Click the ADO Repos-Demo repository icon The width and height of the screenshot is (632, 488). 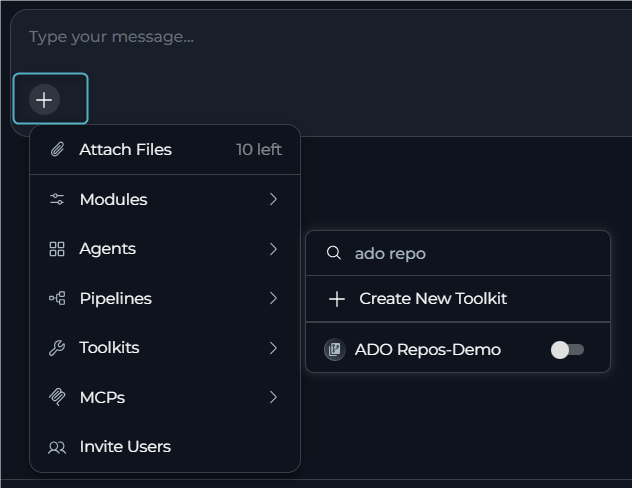pos(335,349)
